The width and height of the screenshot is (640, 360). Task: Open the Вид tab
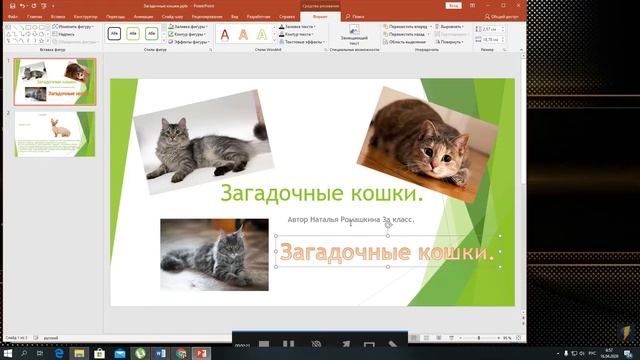[x=234, y=17]
